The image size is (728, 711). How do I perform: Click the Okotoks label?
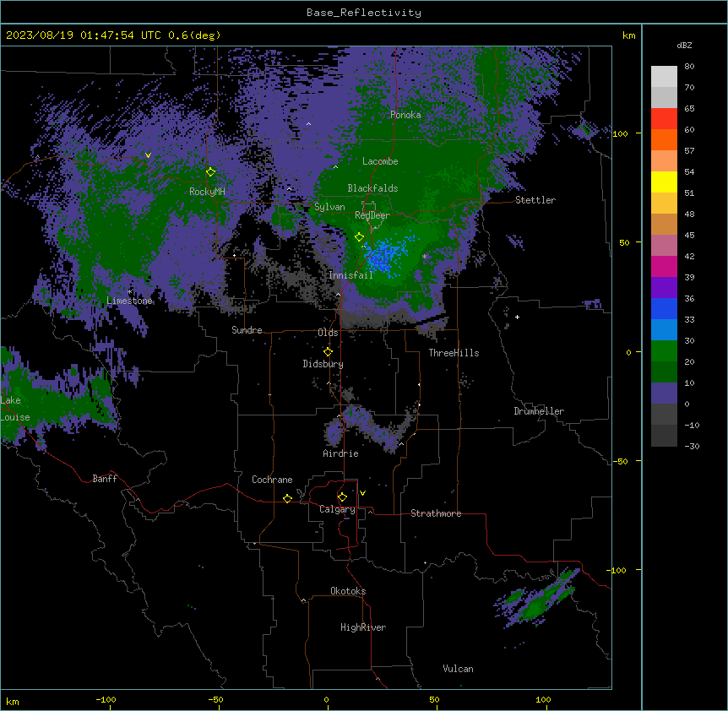tap(348, 591)
